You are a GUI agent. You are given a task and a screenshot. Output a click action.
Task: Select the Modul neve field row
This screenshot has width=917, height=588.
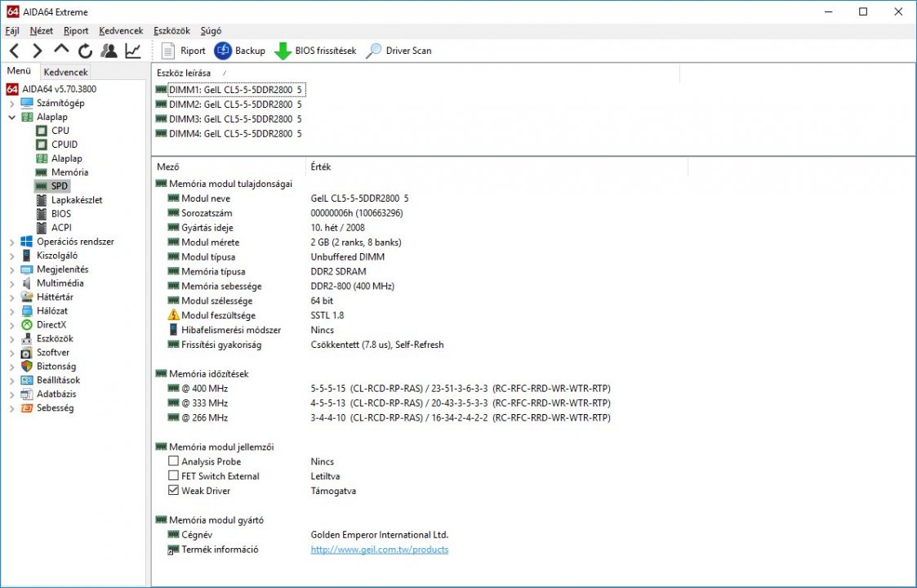[287, 198]
